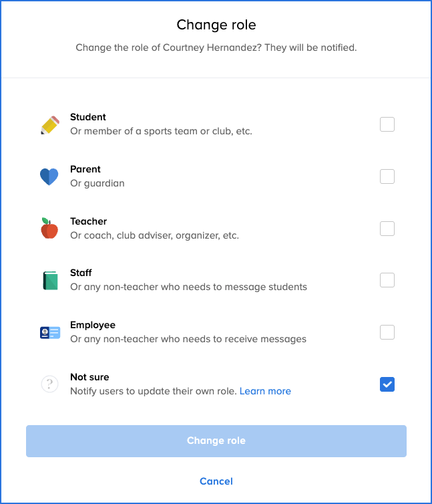The image size is (432, 504).
Task: Click the red apple Teacher icon
Action: [x=49, y=229]
